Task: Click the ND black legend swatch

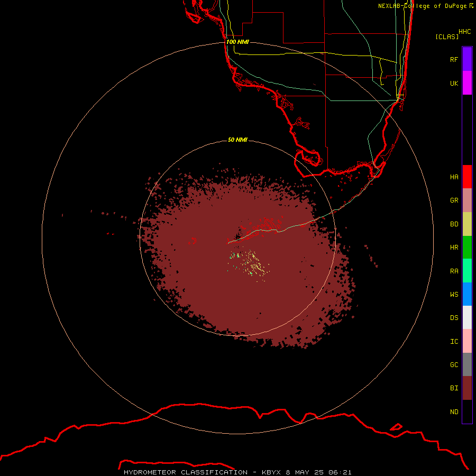Action: tap(467, 411)
